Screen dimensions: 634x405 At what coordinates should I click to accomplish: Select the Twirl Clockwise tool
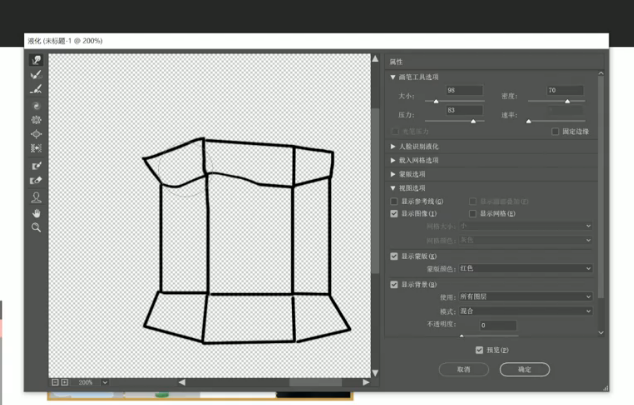[x=37, y=104]
